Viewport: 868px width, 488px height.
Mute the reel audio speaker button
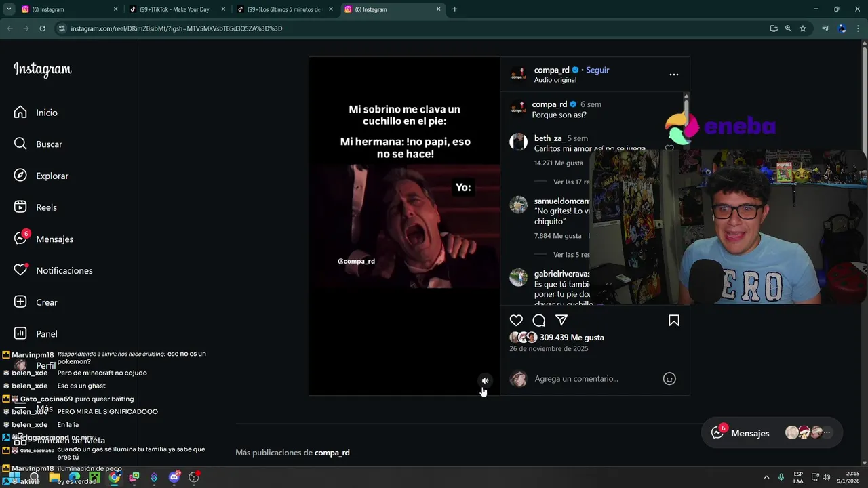[485, 380]
